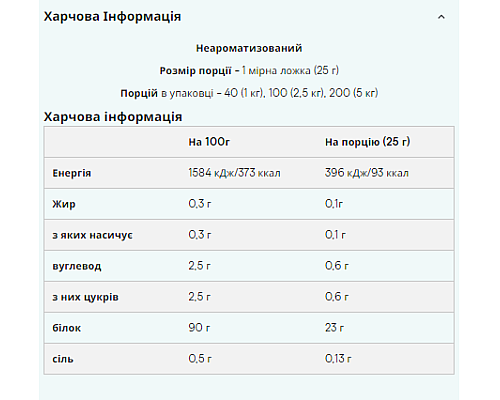Click the Порцій в упаковці text line
This screenshot has width=500, height=400.
click(249, 93)
